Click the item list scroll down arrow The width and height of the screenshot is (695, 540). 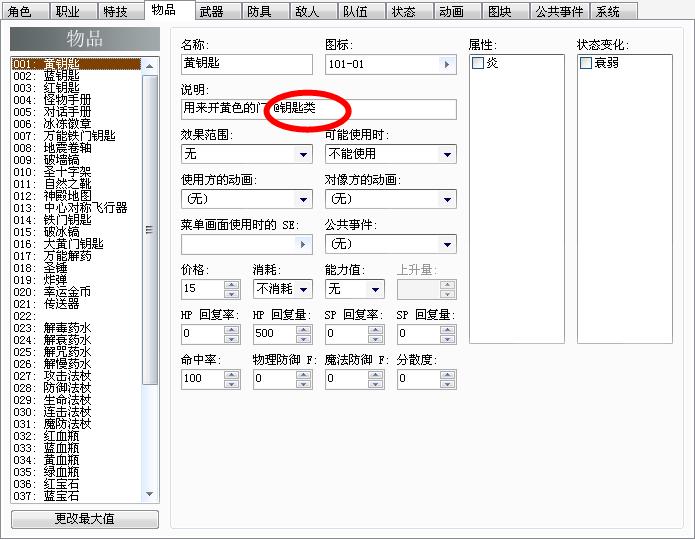click(x=150, y=494)
